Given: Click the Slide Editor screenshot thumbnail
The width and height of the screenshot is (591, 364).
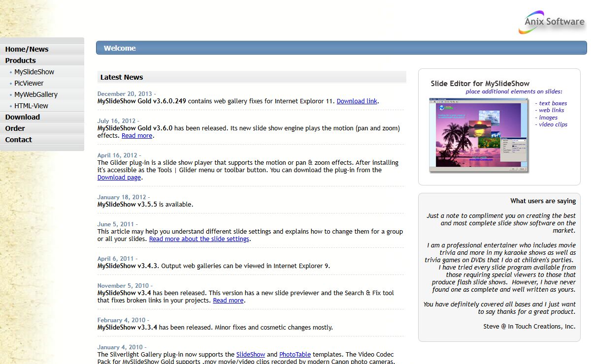Looking at the screenshot, I should point(479,135).
